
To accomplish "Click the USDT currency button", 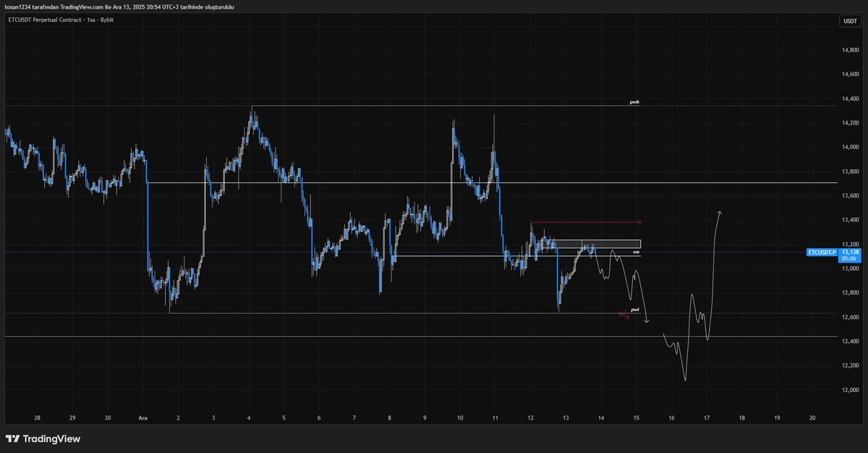I will 849,21.
